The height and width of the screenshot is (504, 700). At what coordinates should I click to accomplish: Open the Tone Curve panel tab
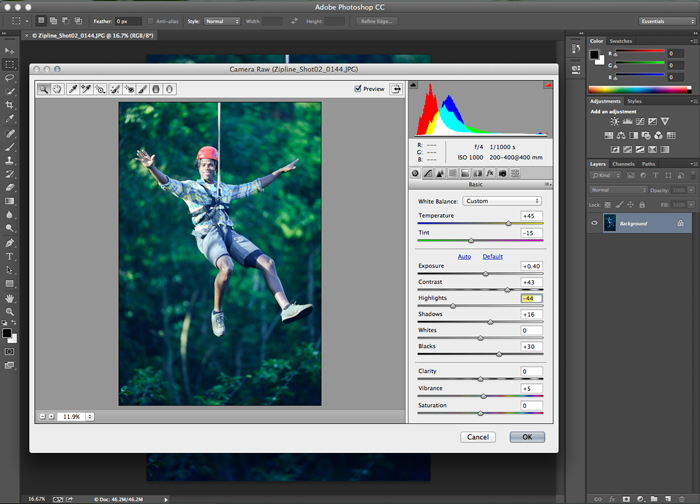click(x=427, y=173)
